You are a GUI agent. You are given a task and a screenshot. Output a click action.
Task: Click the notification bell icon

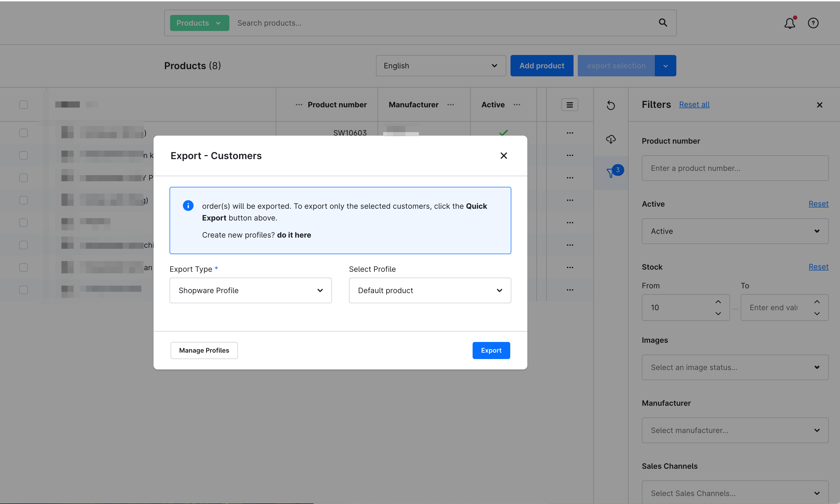790,23
